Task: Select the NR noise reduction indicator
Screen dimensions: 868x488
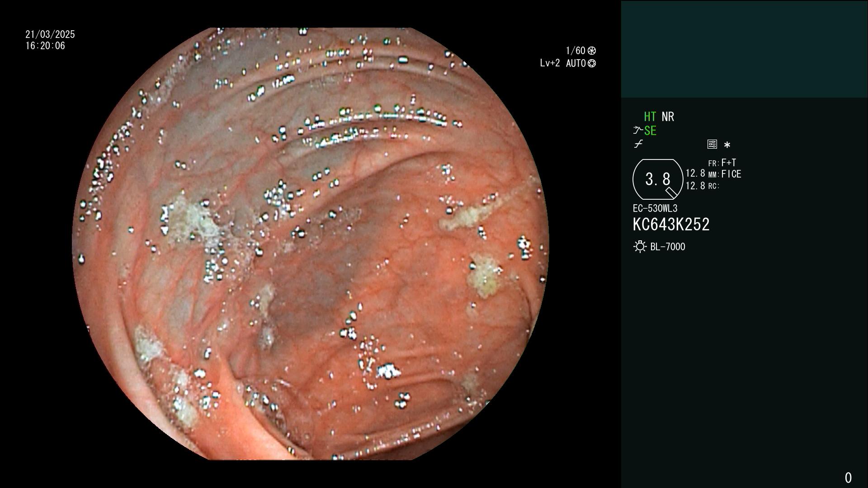Action: pos(668,117)
